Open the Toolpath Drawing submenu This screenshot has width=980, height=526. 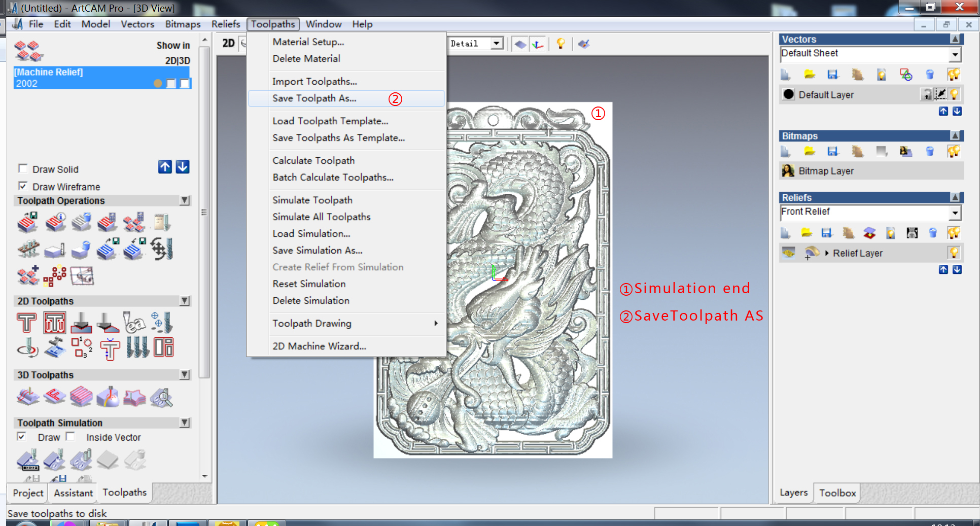click(x=346, y=324)
